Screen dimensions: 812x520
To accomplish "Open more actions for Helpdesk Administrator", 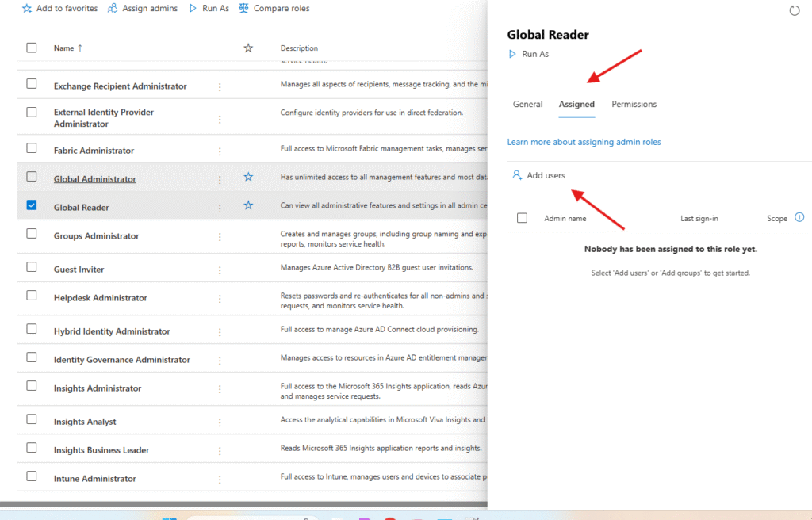I will [220, 299].
